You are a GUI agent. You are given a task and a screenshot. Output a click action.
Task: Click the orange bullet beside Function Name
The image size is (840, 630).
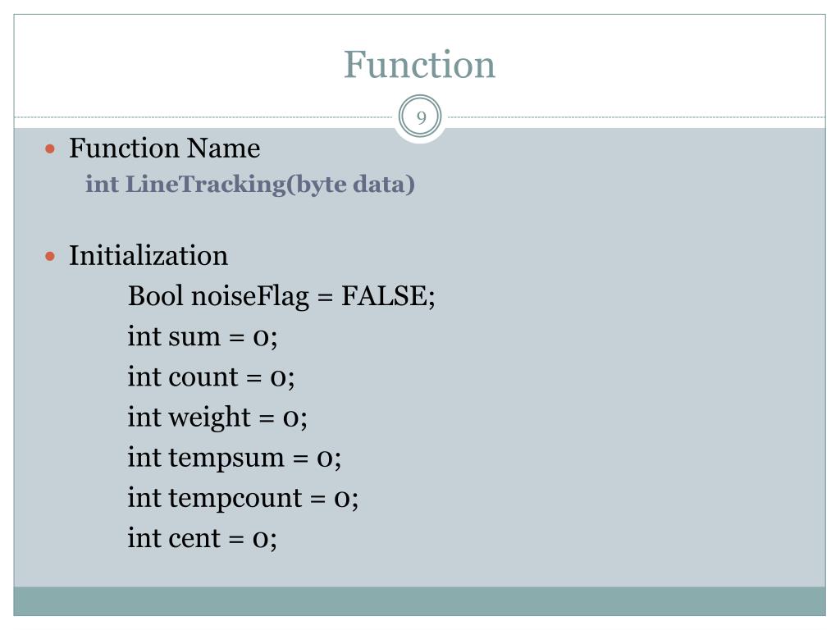(x=50, y=149)
